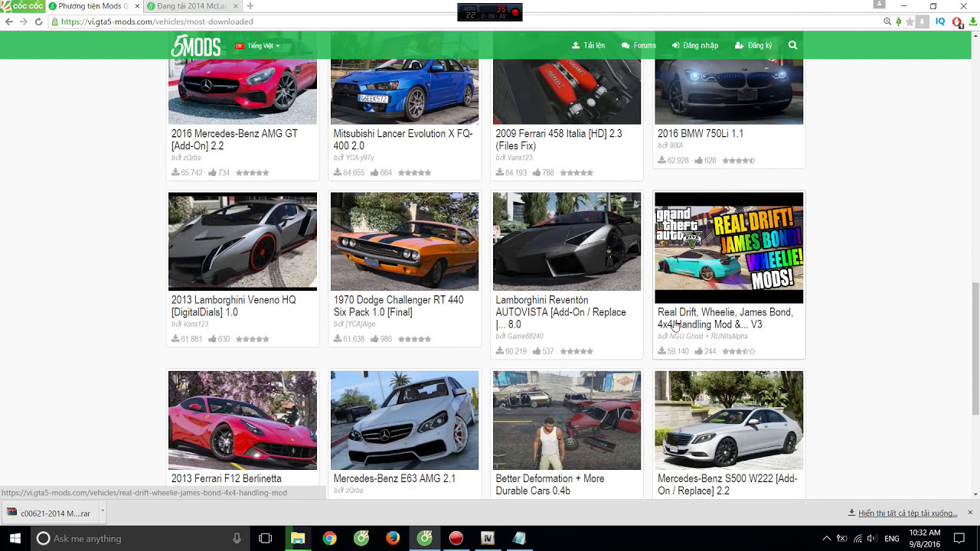This screenshot has width=980, height=551.
Task: Open 1970 Dodge Challenger RT 440 link
Action: 398,306
